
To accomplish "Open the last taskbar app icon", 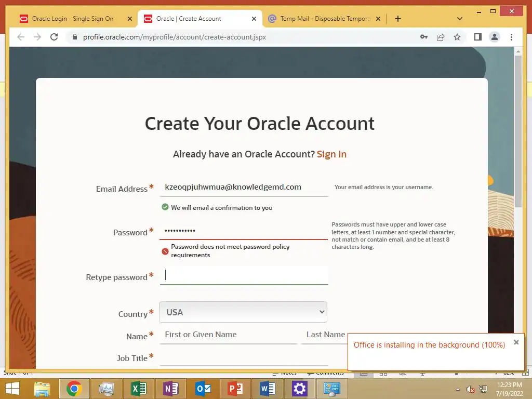I will 331,389.
